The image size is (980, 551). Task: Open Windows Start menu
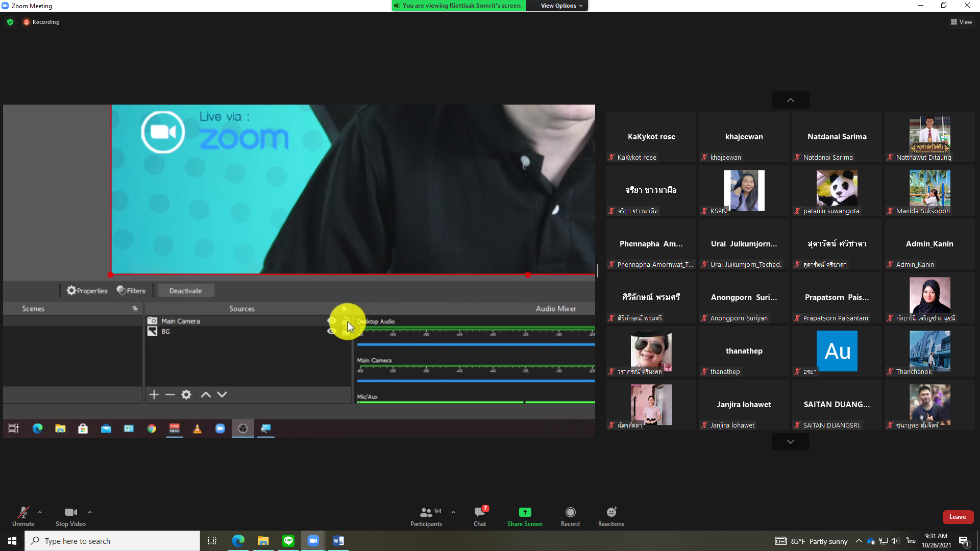click(12, 541)
